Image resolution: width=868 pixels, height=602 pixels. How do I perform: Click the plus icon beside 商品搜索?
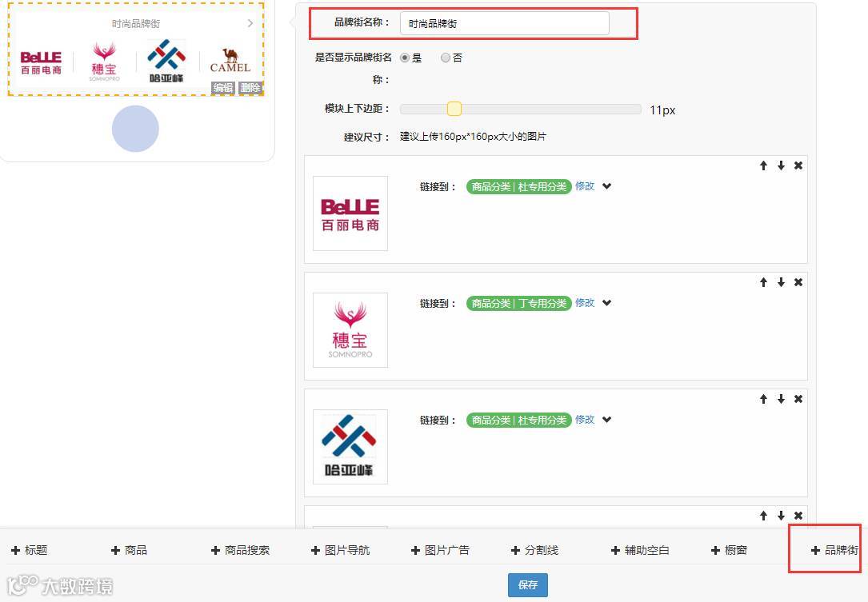(215, 551)
